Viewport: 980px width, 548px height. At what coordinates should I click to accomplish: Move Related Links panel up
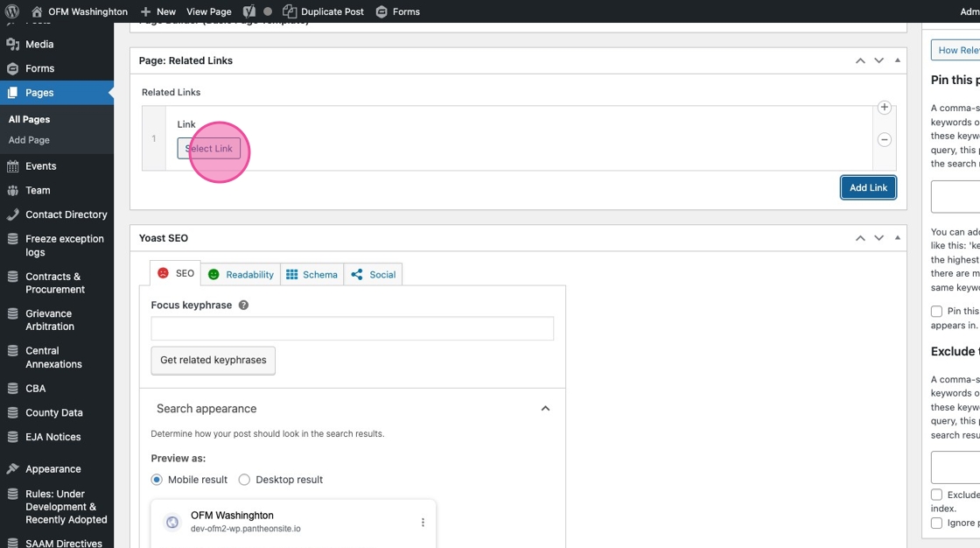click(x=861, y=60)
